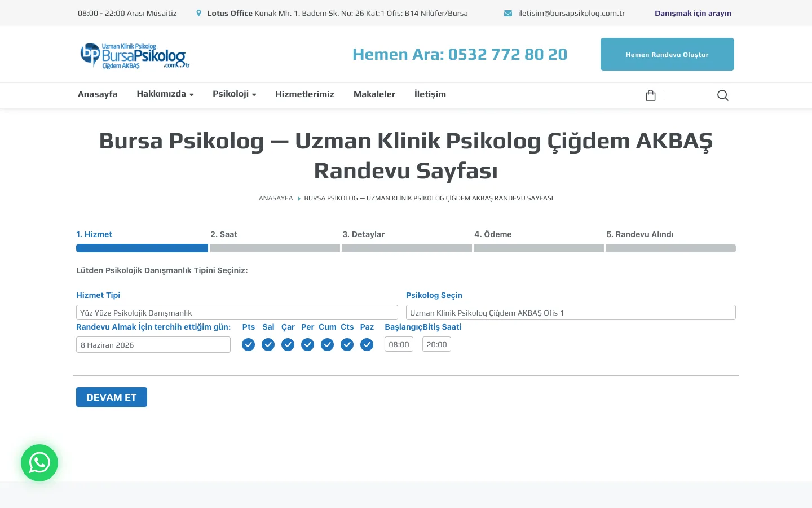The height and width of the screenshot is (508, 812).
Task: Toggle the Cts day checkbox
Action: 347,344
